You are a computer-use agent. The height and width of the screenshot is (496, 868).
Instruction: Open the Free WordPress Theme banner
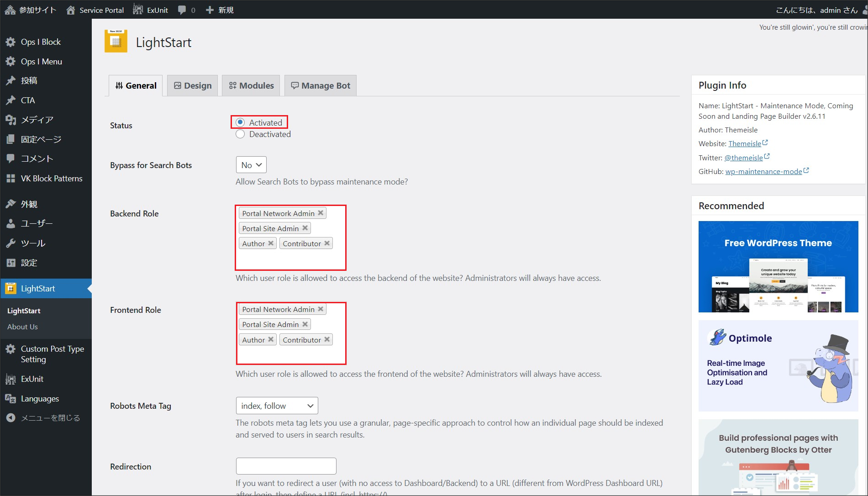point(778,267)
